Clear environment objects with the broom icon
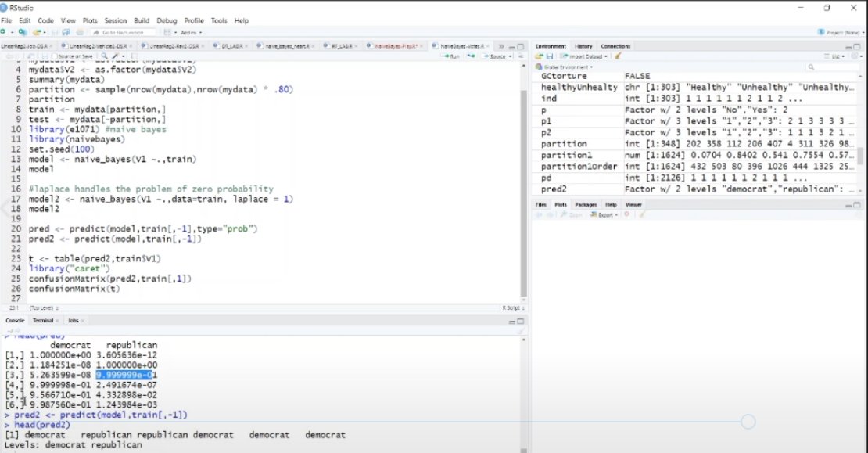 point(618,56)
